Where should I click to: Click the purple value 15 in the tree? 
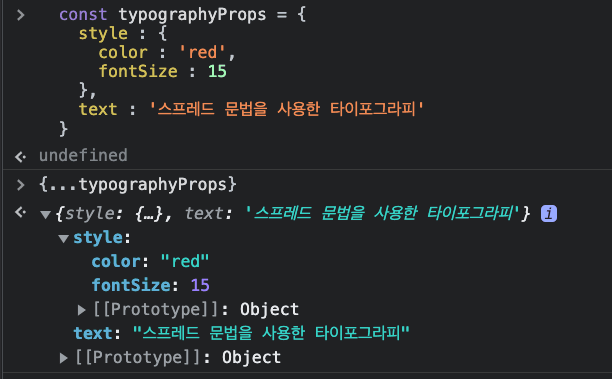pyautogui.click(x=200, y=285)
